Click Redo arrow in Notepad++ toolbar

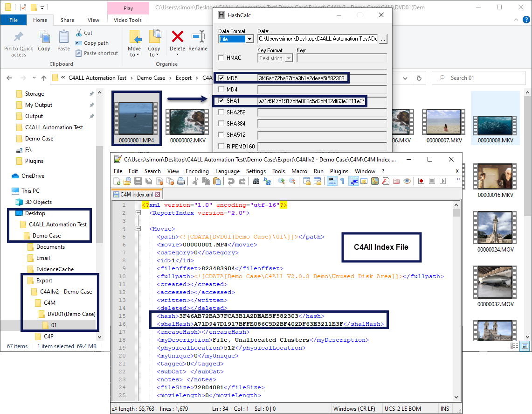242,182
